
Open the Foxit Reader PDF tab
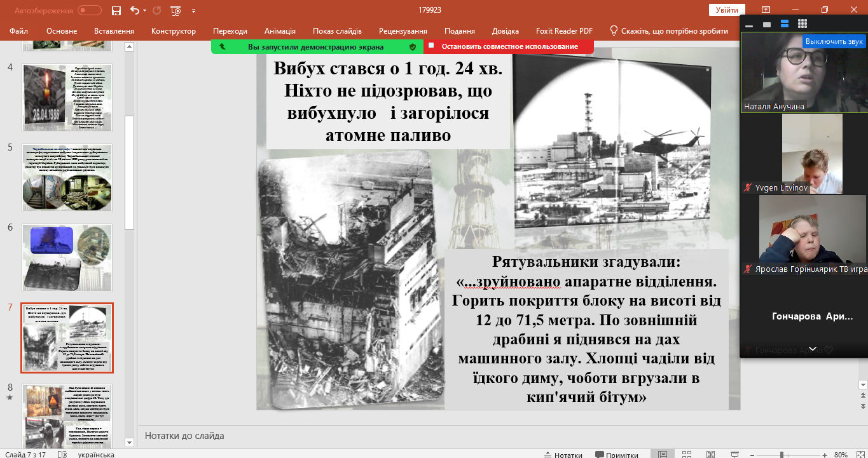(x=563, y=31)
